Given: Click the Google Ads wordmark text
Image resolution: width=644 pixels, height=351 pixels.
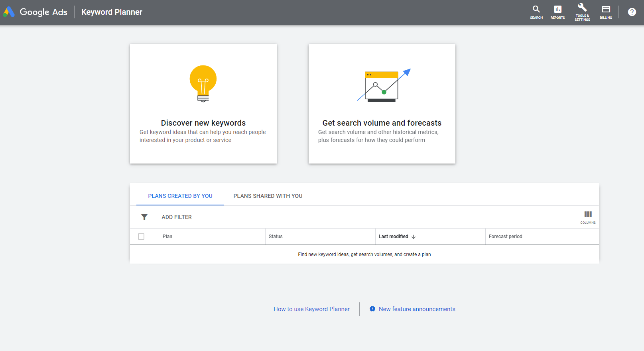Looking at the screenshot, I should (x=43, y=12).
